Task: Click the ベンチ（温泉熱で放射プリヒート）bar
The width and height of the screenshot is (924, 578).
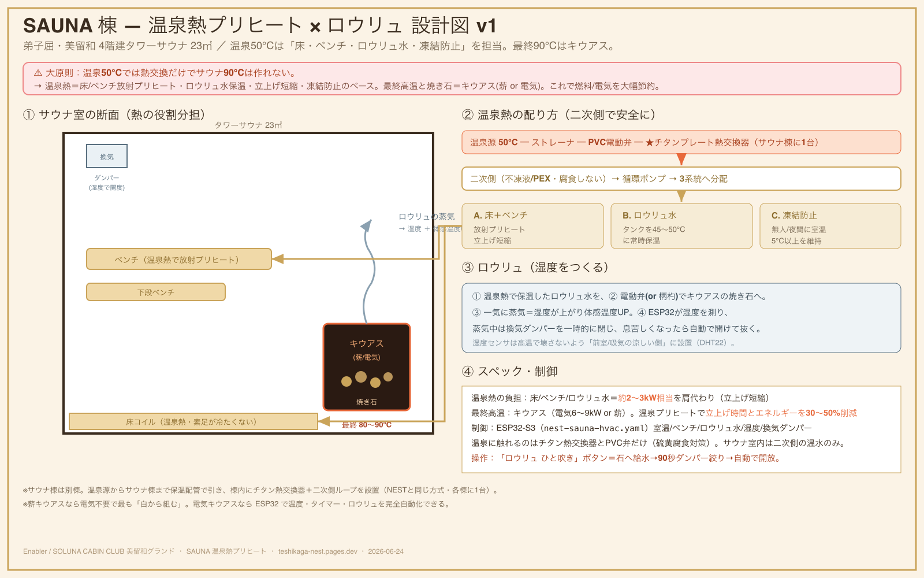Action: [179, 259]
